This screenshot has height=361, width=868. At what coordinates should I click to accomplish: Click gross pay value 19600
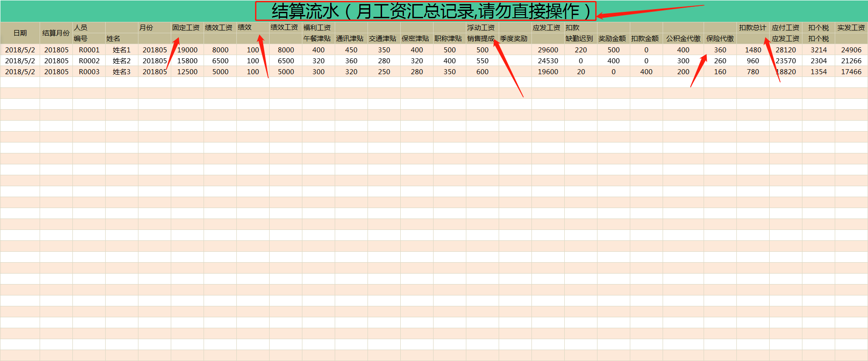pyautogui.click(x=548, y=71)
